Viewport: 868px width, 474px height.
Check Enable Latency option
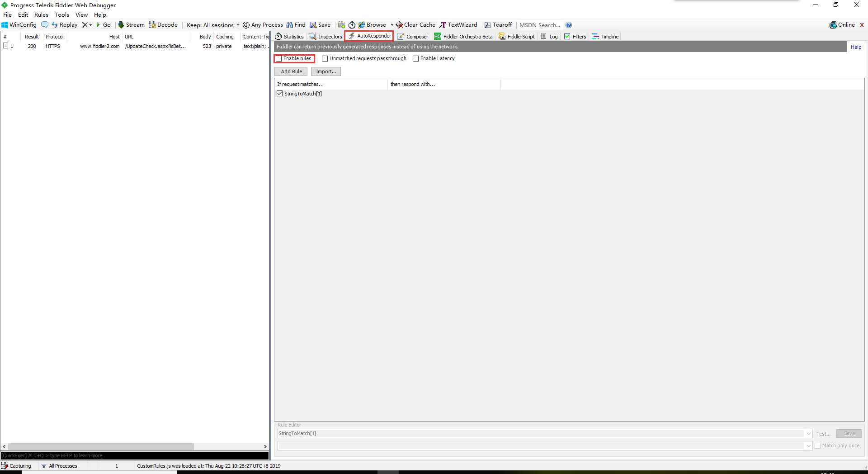pos(415,58)
